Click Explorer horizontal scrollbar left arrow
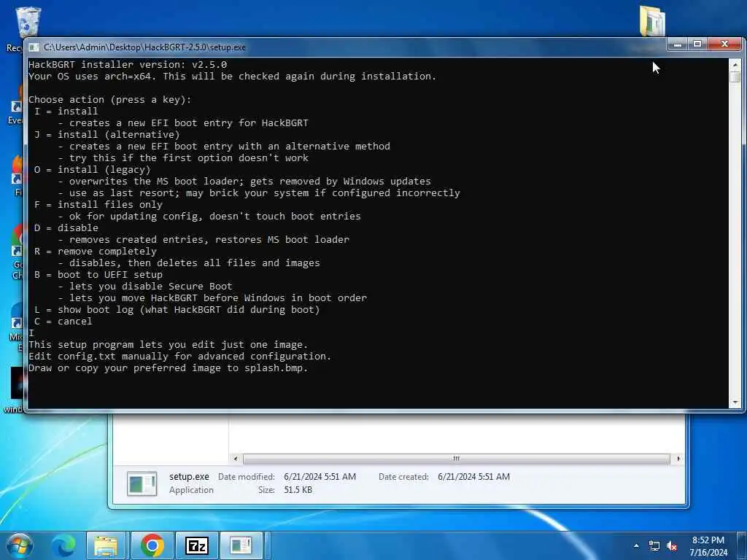Image resolution: width=747 pixels, height=560 pixels. pos(236,459)
